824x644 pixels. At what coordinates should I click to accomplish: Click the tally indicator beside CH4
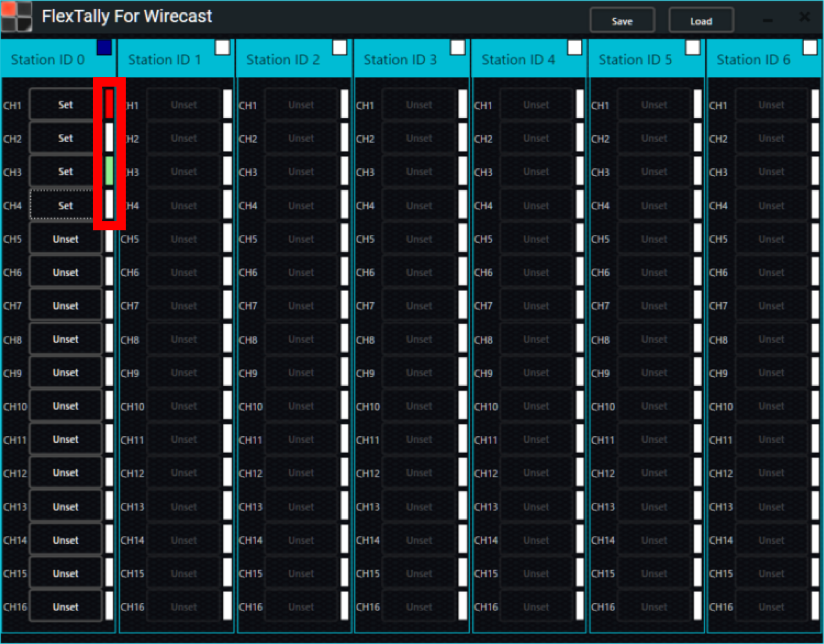click(x=109, y=205)
